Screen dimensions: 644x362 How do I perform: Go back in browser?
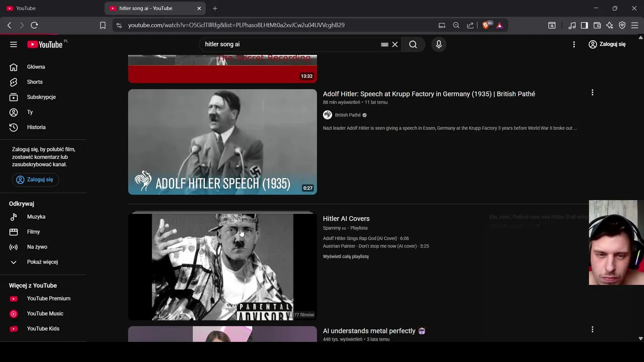coord(9,25)
